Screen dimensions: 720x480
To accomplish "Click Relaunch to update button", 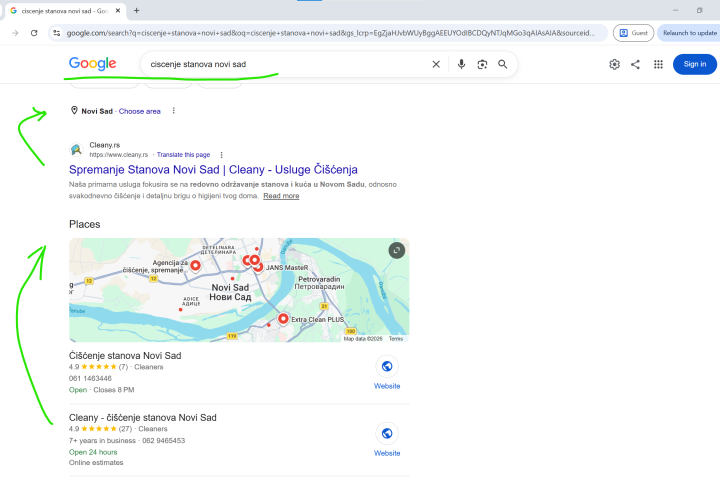I will point(689,33).
